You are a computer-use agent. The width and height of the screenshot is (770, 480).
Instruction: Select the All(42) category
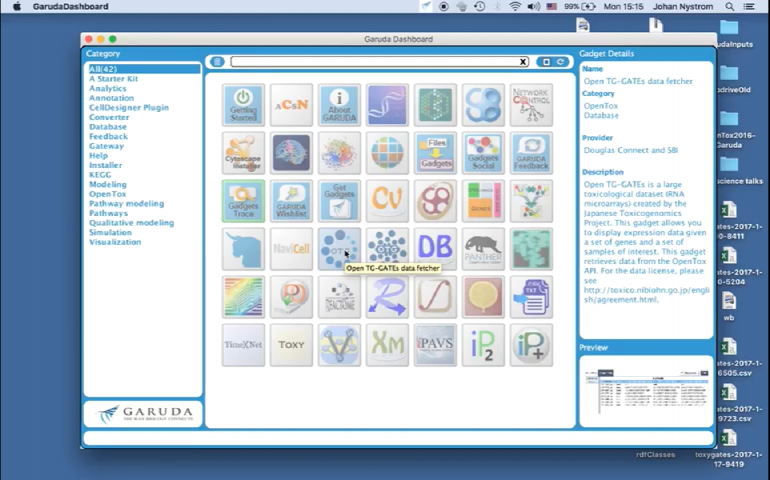click(143, 69)
